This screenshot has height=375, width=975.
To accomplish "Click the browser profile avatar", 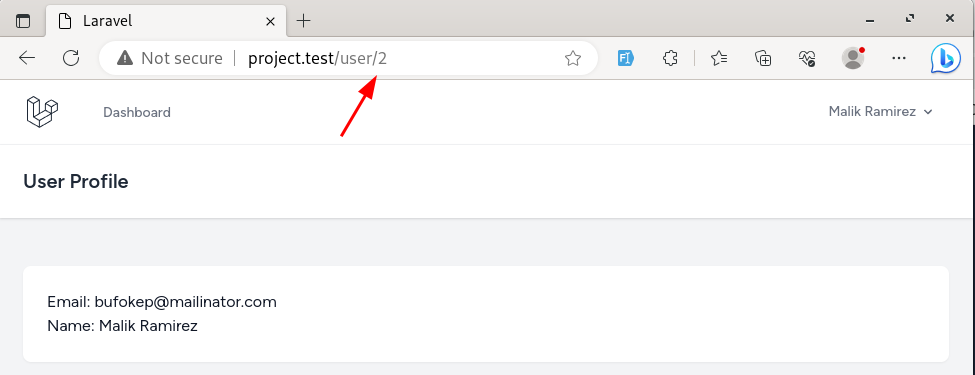I will click(853, 58).
